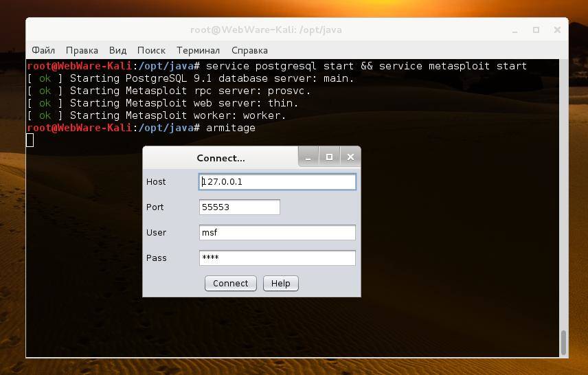Open the Файл menu in terminal

(x=43, y=50)
